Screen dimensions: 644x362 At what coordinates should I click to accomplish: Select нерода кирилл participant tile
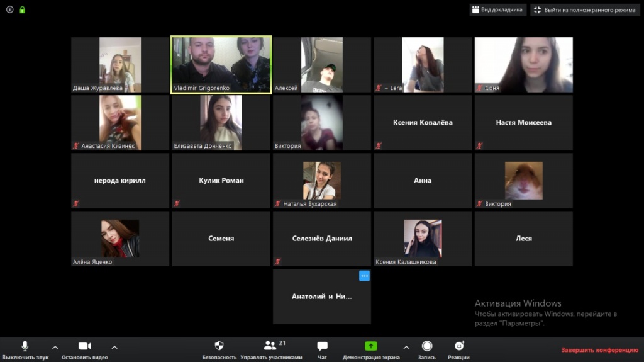coord(120,181)
